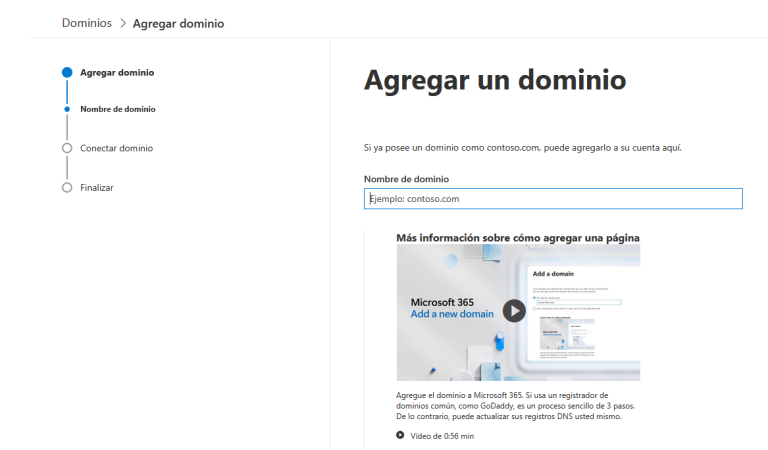
Task: Click the 'Vídeo de 0:56 min' text
Action: 441,435
